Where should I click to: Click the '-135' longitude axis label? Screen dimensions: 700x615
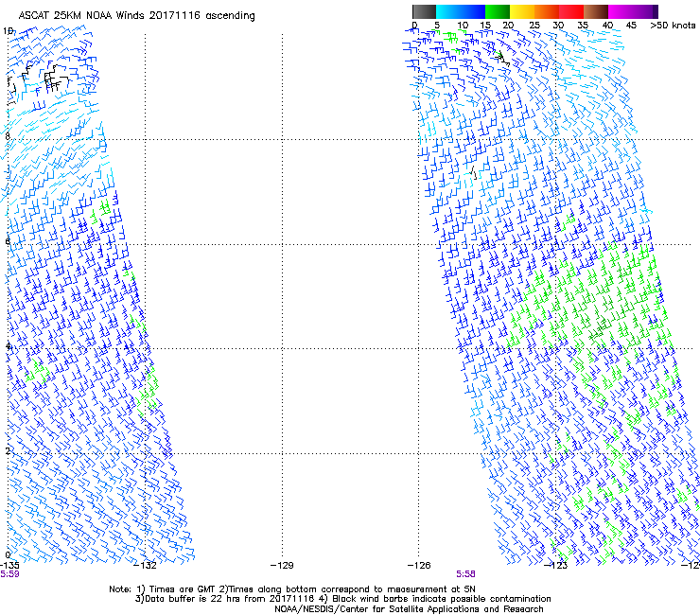click(x=9, y=565)
